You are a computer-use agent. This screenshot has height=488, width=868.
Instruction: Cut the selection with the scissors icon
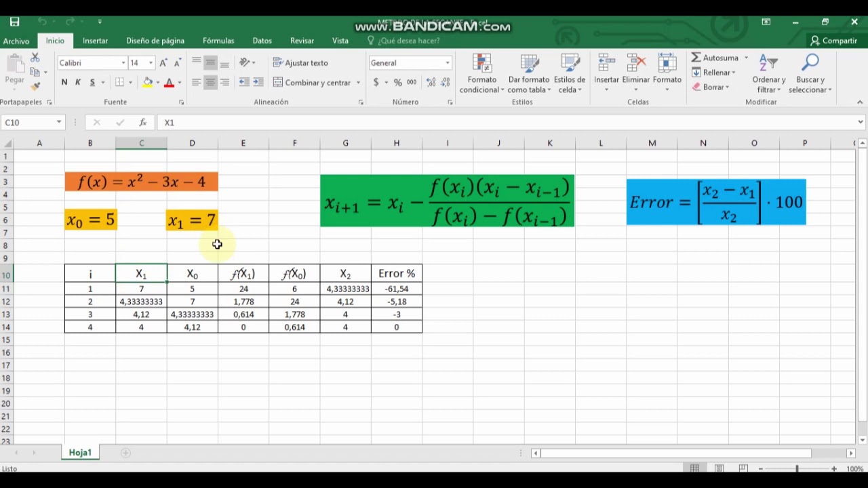(35, 59)
